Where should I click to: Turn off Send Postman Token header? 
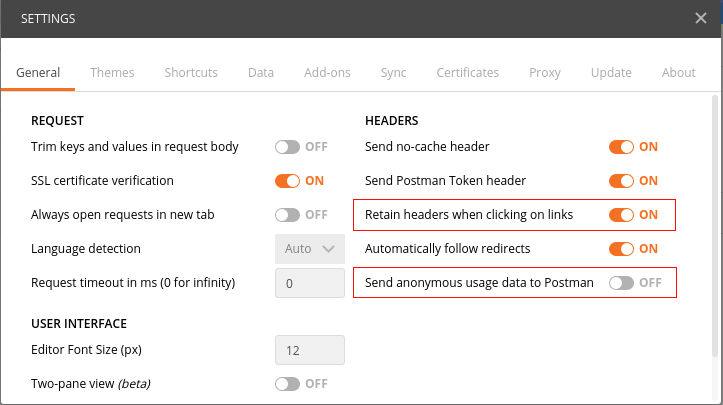(x=622, y=181)
